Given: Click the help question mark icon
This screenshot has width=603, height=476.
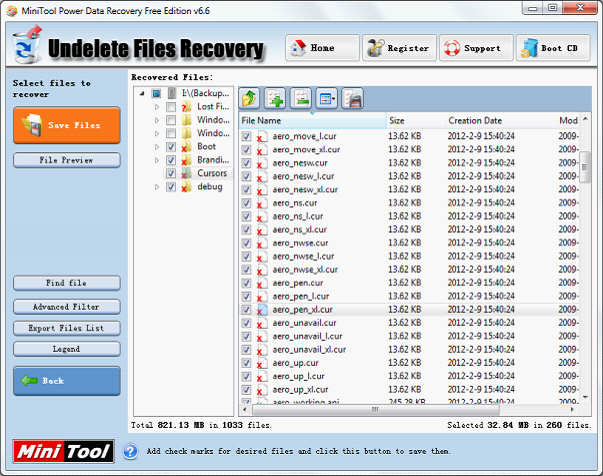Looking at the screenshot, I should pyautogui.click(x=130, y=451).
